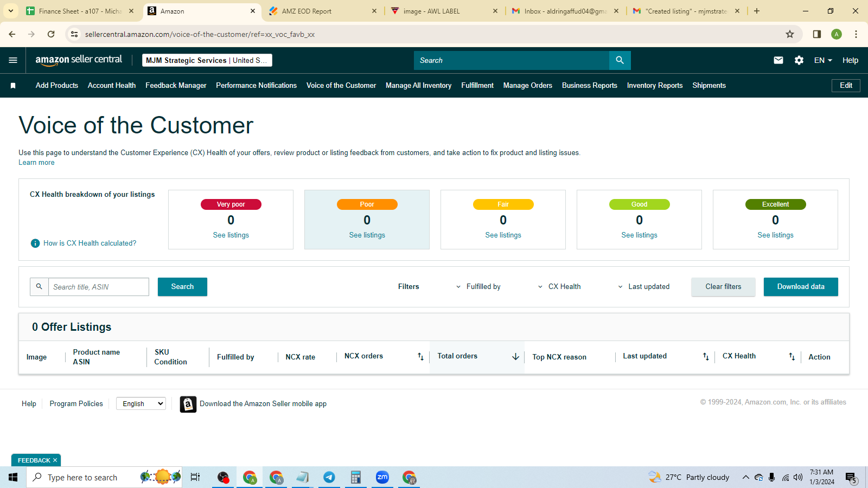Open the Chrome tab search dropdown
Screen dimensions: 868x488
pos(11,11)
